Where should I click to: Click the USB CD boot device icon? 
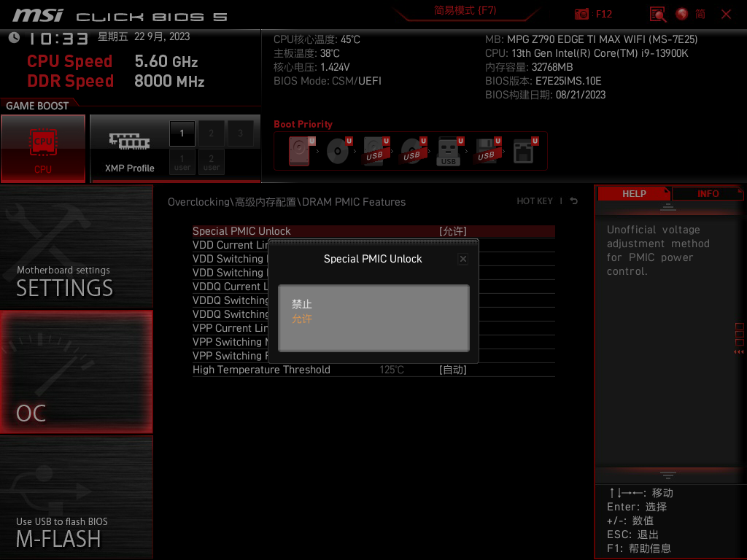414,151
